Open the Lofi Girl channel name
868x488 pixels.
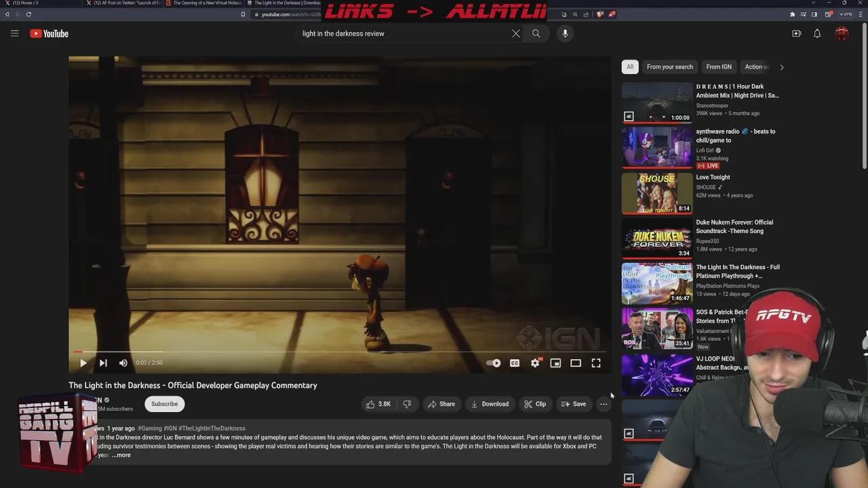[x=705, y=150]
